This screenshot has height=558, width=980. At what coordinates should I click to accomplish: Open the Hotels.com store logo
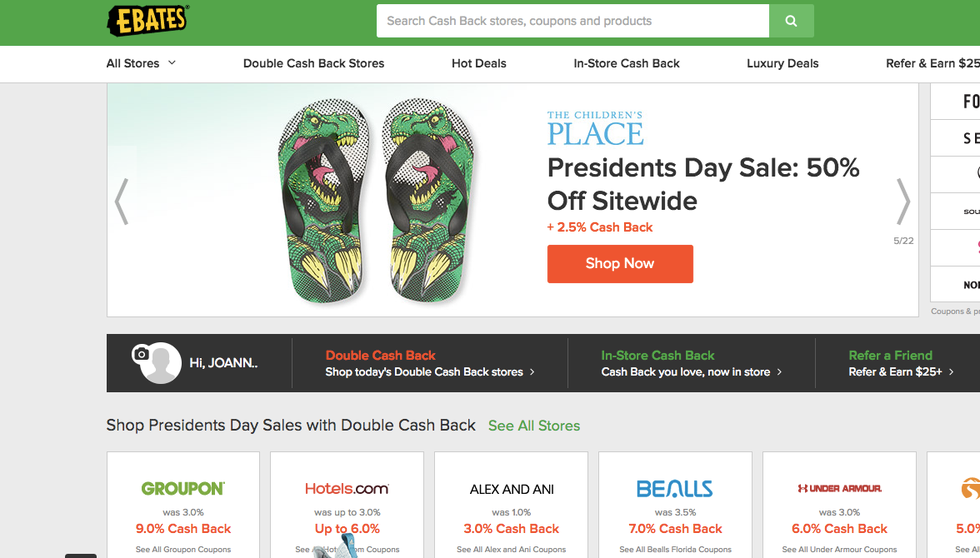[346, 489]
